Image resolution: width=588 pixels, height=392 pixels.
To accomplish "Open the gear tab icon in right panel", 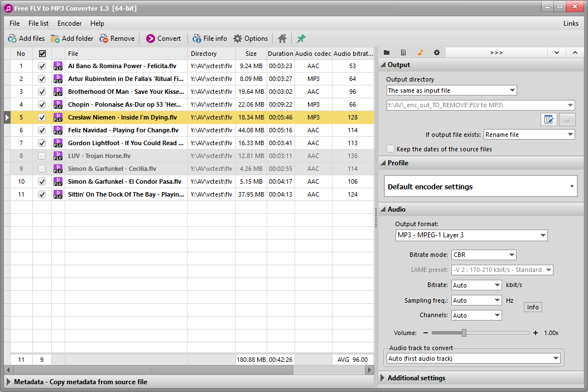I will click(436, 52).
